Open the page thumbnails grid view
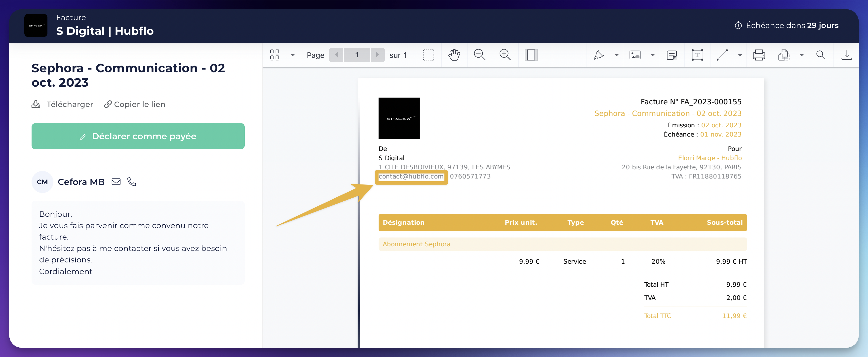The width and height of the screenshot is (868, 357). [x=275, y=55]
